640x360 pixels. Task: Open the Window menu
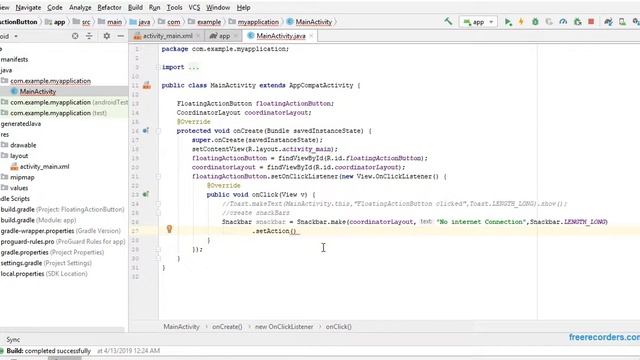(x=218, y=7)
